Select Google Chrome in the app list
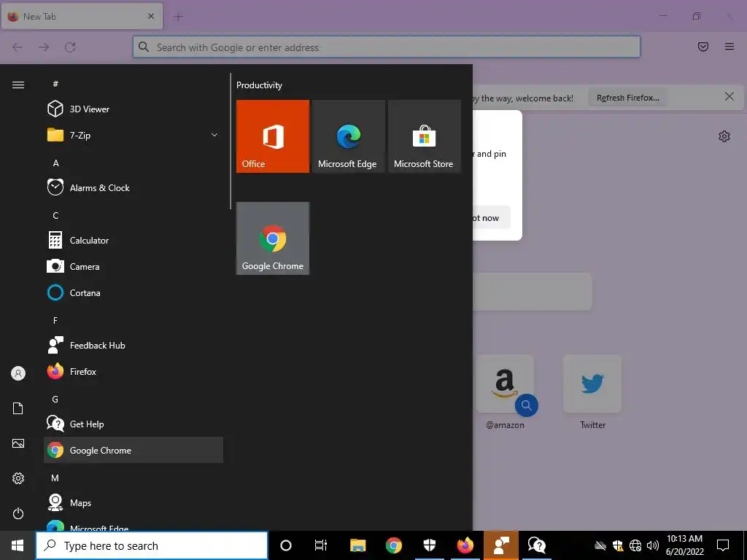 coord(133,450)
